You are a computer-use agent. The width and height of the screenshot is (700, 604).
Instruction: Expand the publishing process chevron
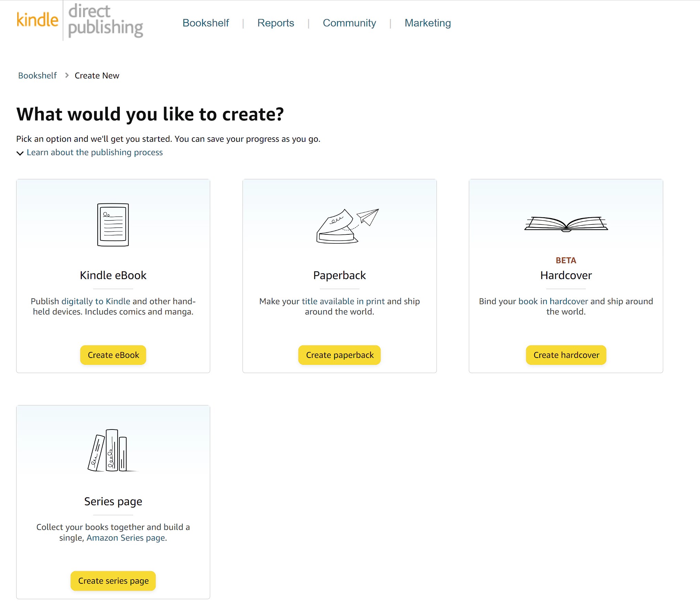[20, 153]
